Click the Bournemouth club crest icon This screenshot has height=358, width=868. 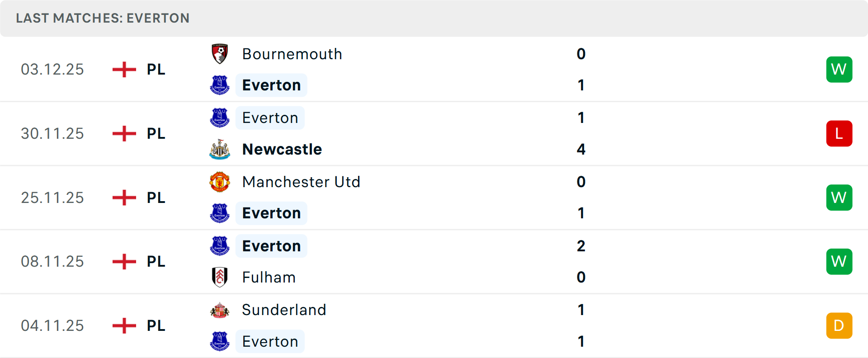pyautogui.click(x=220, y=54)
